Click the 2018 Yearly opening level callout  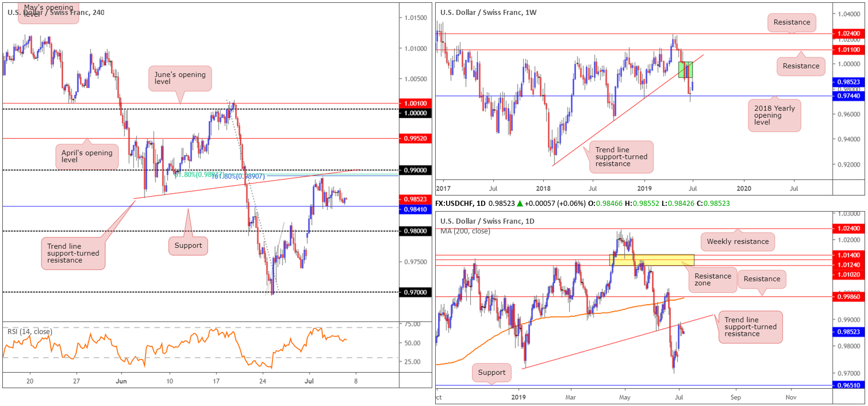pyautogui.click(x=774, y=116)
